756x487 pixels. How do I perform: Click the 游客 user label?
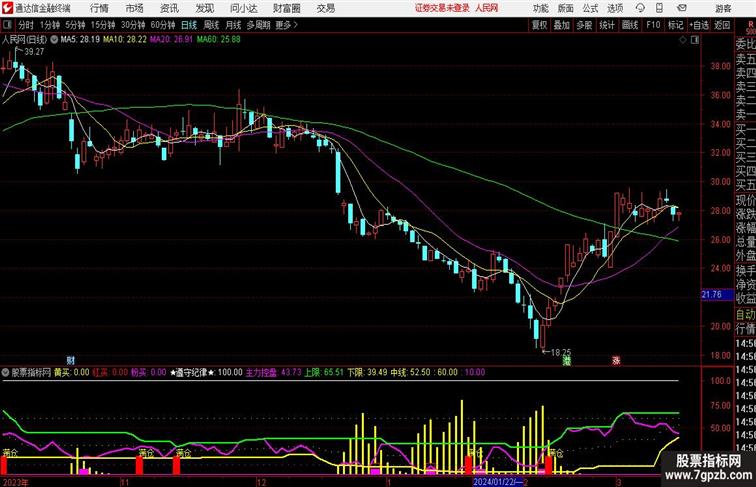pos(723,8)
